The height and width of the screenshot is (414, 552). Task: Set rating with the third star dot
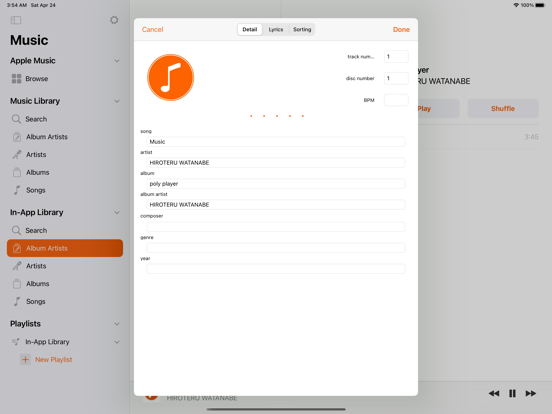(277, 116)
